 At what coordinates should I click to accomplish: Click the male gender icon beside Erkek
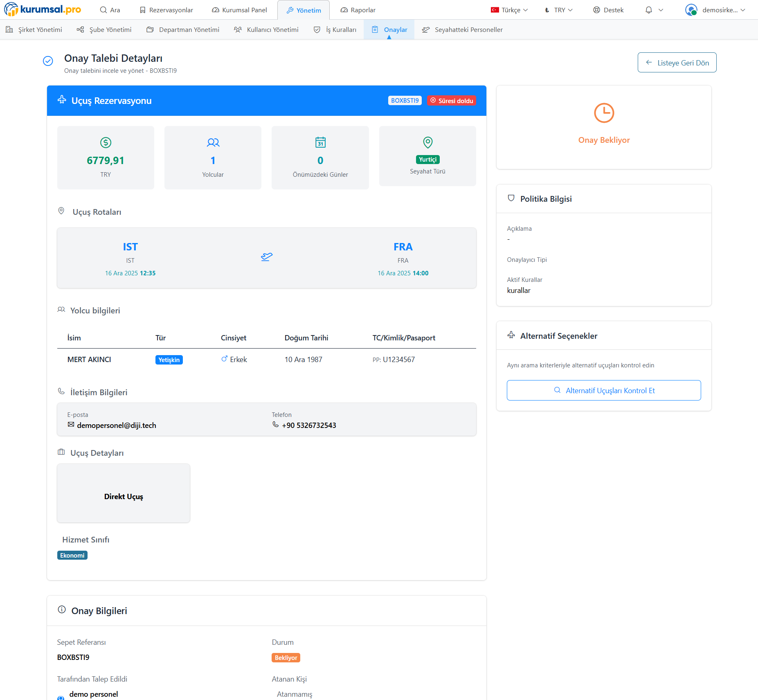tap(224, 359)
